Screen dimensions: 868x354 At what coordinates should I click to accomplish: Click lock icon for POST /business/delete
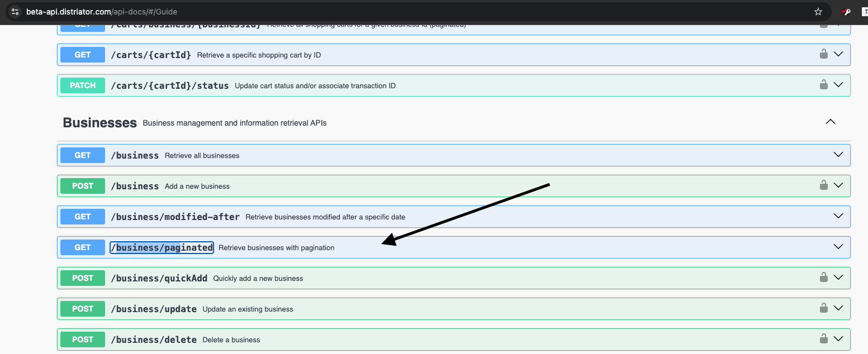(823, 339)
